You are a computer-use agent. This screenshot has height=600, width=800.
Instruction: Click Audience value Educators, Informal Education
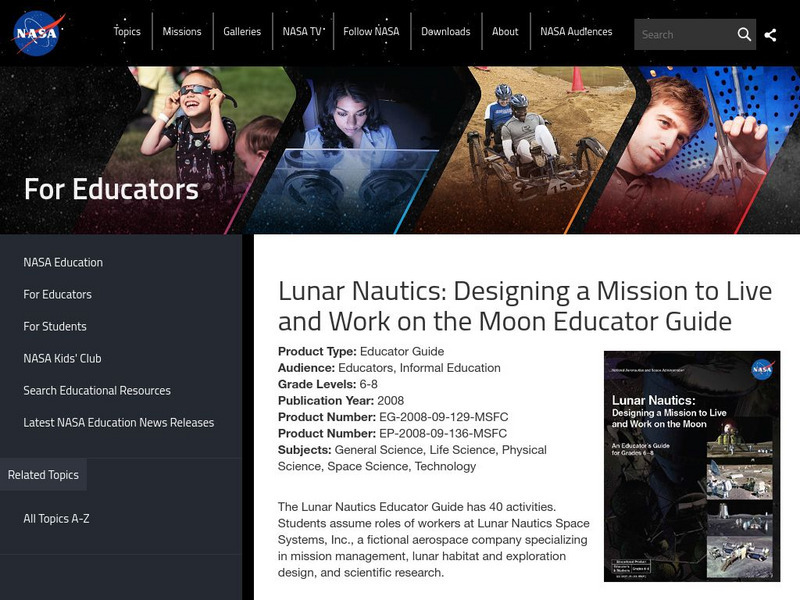[419, 368]
